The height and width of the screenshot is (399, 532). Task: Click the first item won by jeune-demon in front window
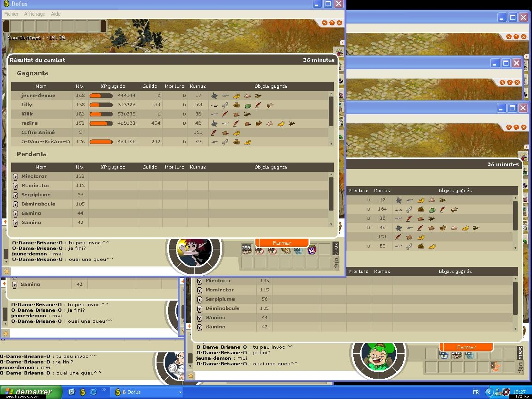214,96
